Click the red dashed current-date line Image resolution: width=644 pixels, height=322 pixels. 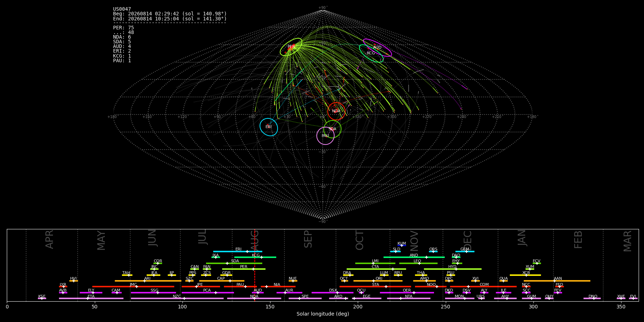click(255, 265)
